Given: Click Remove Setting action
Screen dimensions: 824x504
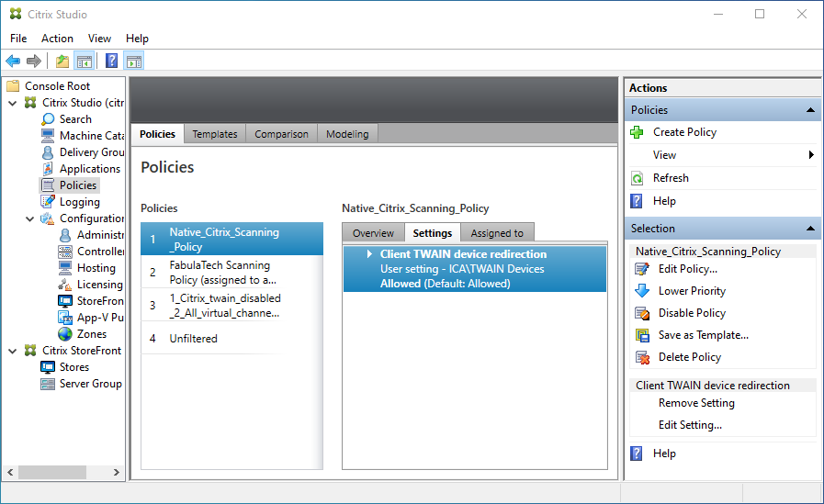Looking at the screenshot, I should 696,403.
